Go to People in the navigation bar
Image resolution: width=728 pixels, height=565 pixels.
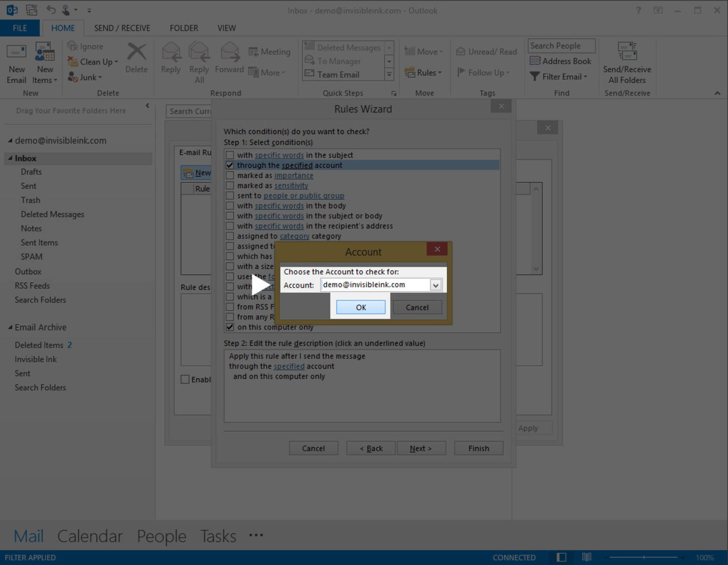[x=161, y=536]
